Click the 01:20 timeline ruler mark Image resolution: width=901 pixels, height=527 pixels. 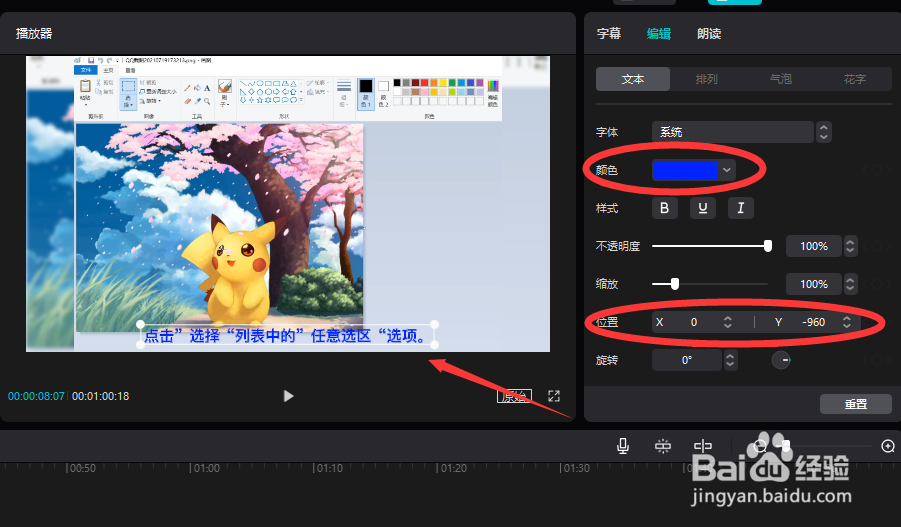453,468
